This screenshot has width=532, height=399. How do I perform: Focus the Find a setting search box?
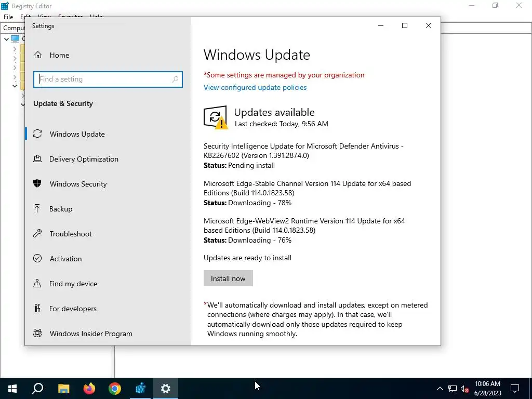pos(108,79)
